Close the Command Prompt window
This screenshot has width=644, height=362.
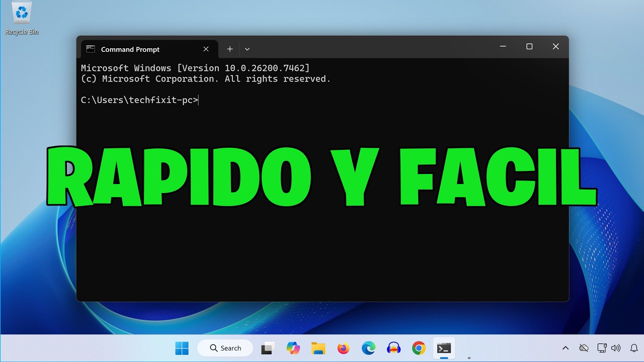555,47
